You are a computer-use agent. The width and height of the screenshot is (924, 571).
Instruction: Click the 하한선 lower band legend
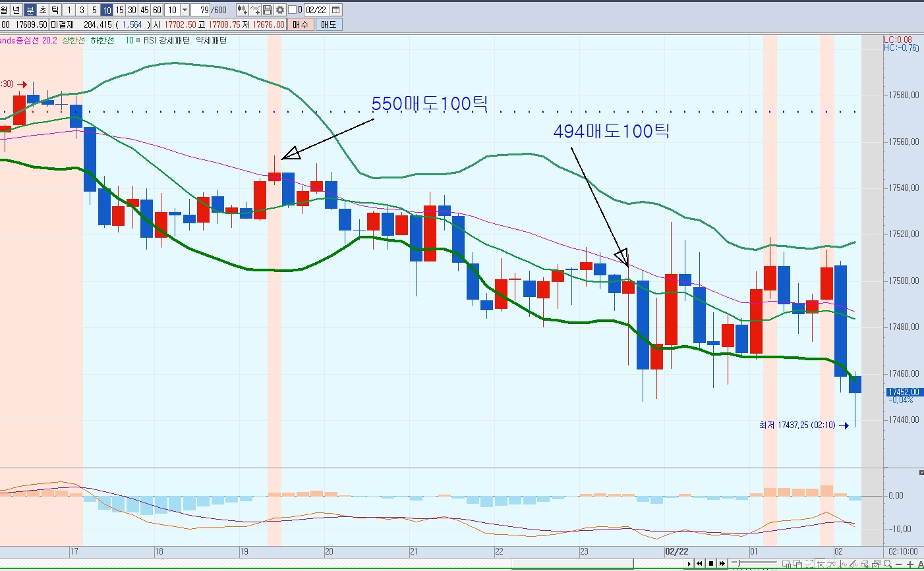[x=102, y=40]
